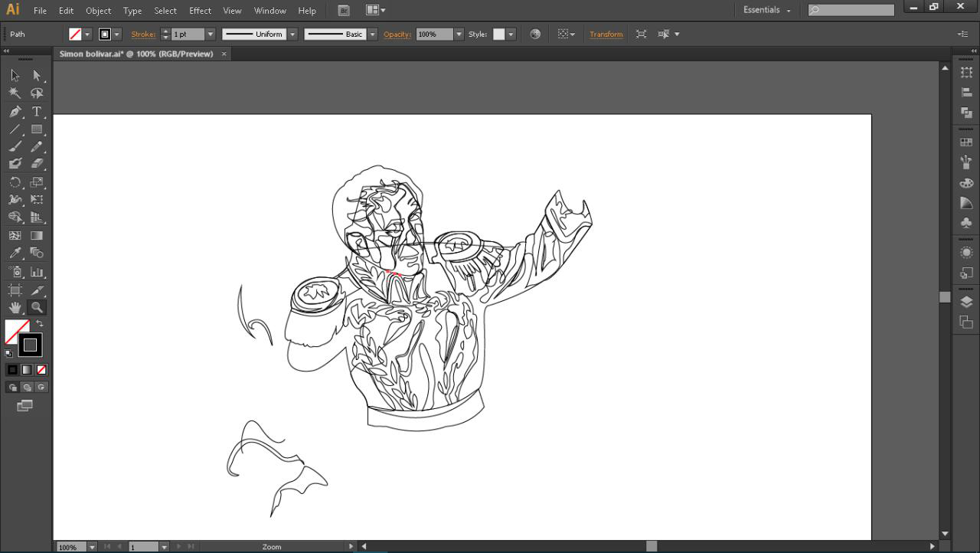The width and height of the screenshot is (980, 553).
Task: Click the Stroke swatch in tools panel
Action: [x=30, y=345]
